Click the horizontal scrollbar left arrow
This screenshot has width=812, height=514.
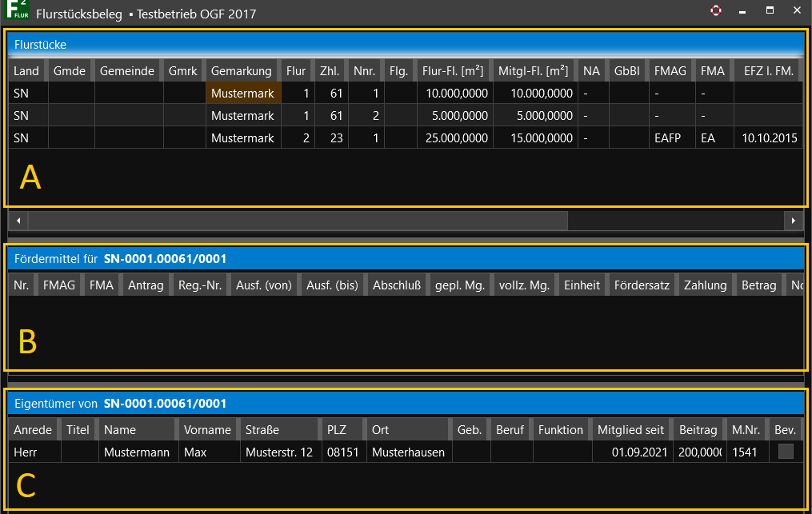[x=18, y=220]
